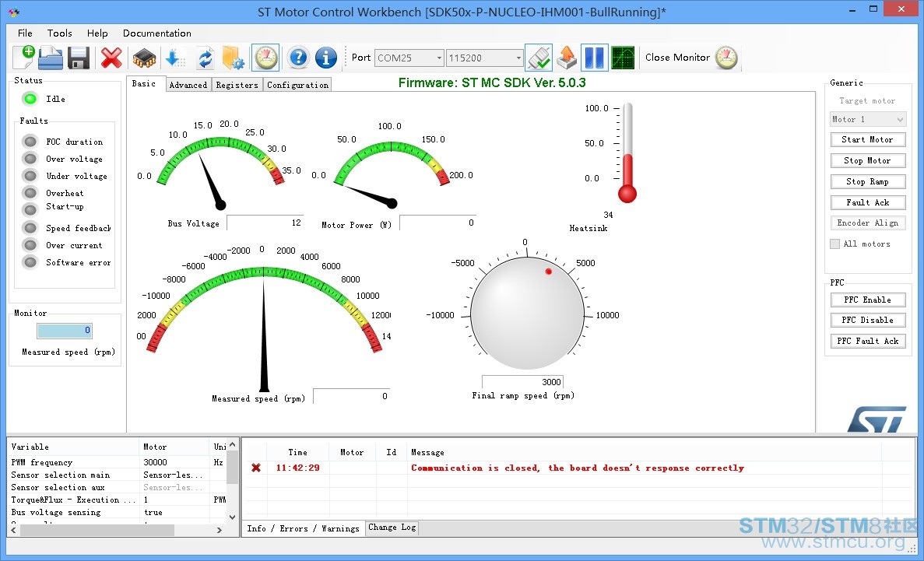Click the Close Monitor gauge icon
Screen dimensions: 924x561
point(726,58)
